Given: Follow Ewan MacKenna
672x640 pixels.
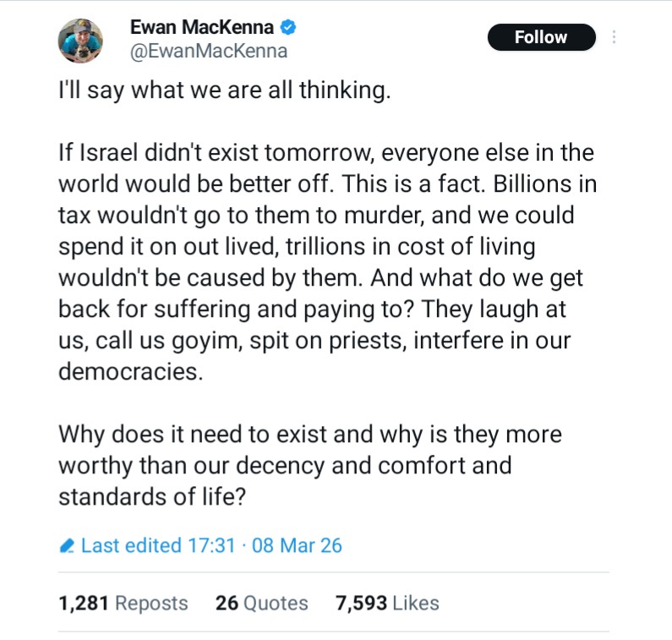Looking at the screenshot, I should (x=541, y=37).
